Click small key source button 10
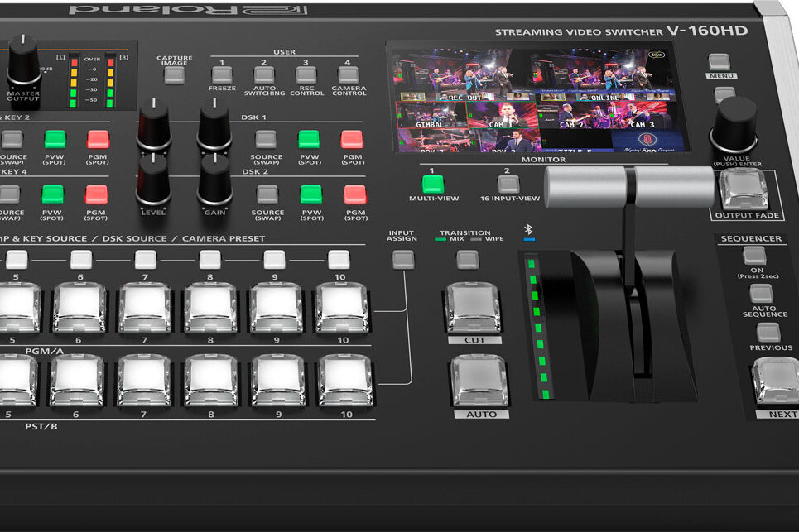 [339, 260]
